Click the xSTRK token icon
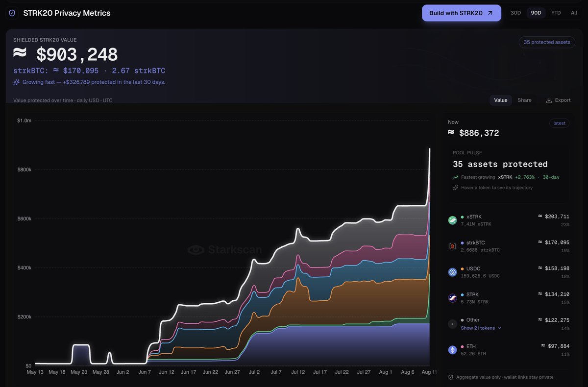The height and width of the screenshot is (387, 588). 453,220
